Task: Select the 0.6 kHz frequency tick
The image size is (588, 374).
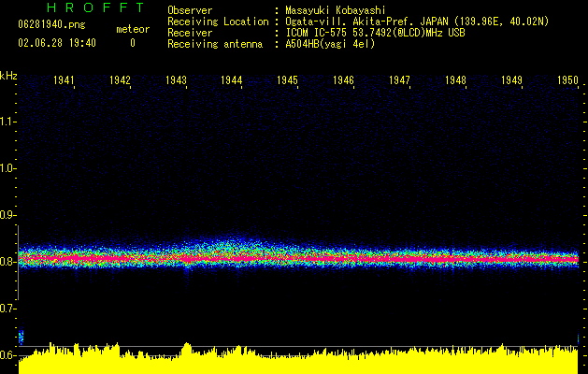Action: (8, 355)
